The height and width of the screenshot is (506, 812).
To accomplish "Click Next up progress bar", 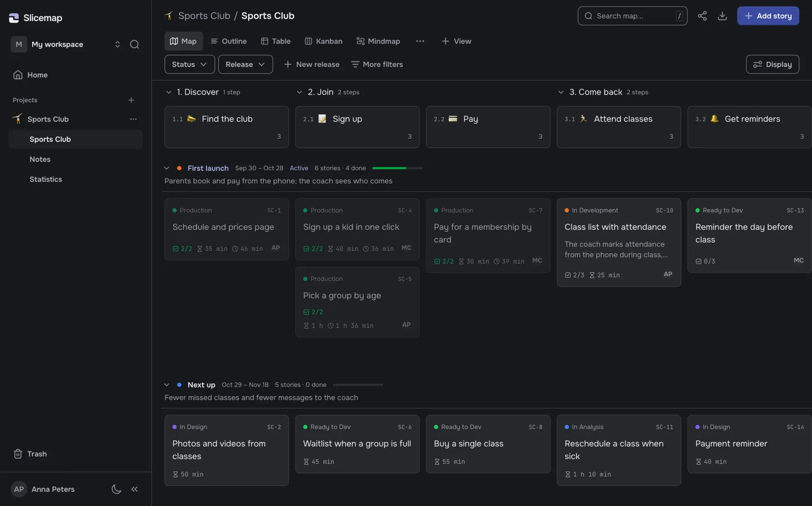I will point(358,385).
